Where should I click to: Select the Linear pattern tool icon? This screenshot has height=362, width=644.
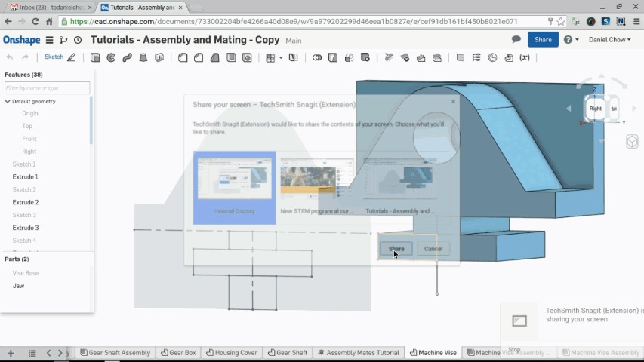[x=270, y=58]
